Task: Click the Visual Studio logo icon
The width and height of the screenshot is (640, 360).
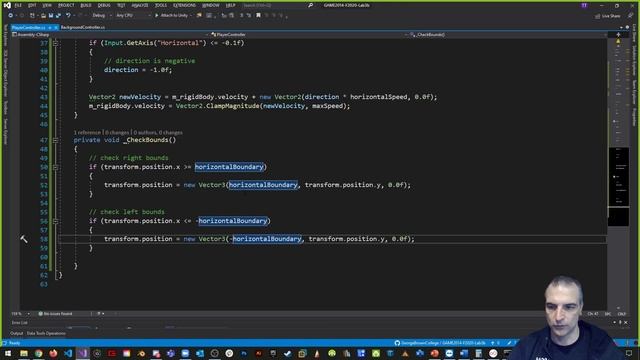Action: [7, 5]
